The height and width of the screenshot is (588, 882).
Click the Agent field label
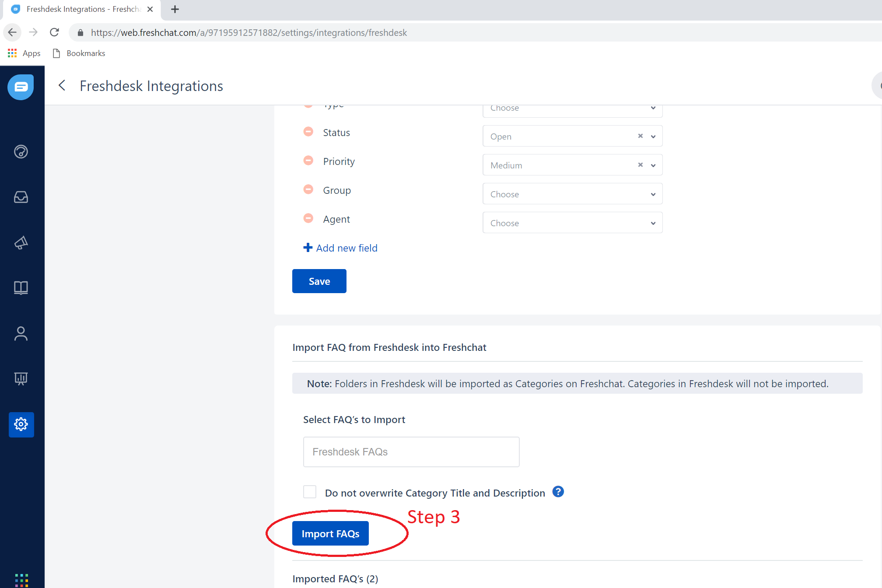point(336,219)
